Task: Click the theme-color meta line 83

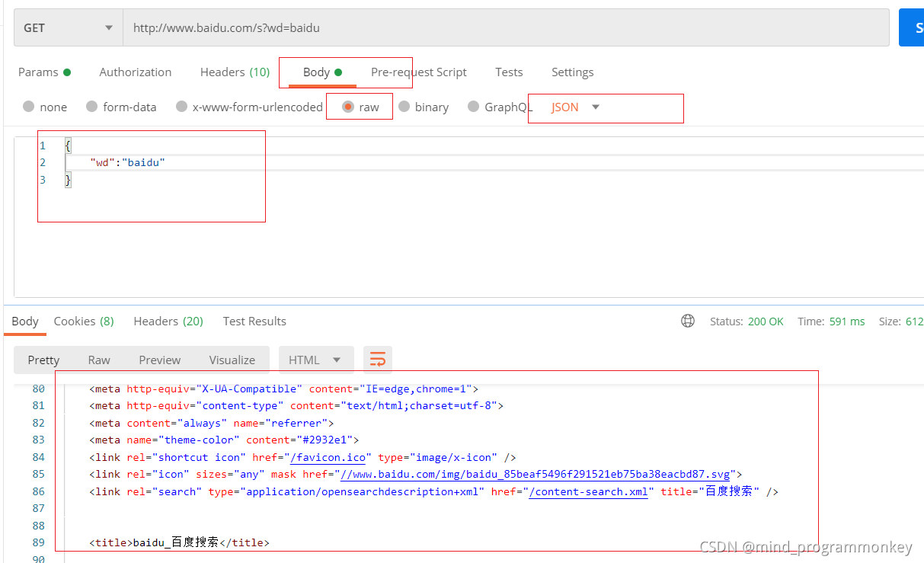Action: 223,440
